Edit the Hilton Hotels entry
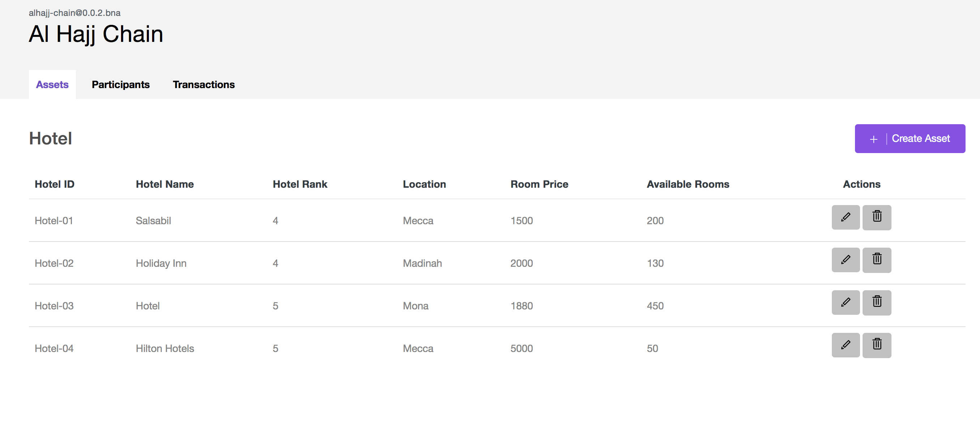Image resolution: width=980 pixels, height=426 pixels. coord(845,345)
